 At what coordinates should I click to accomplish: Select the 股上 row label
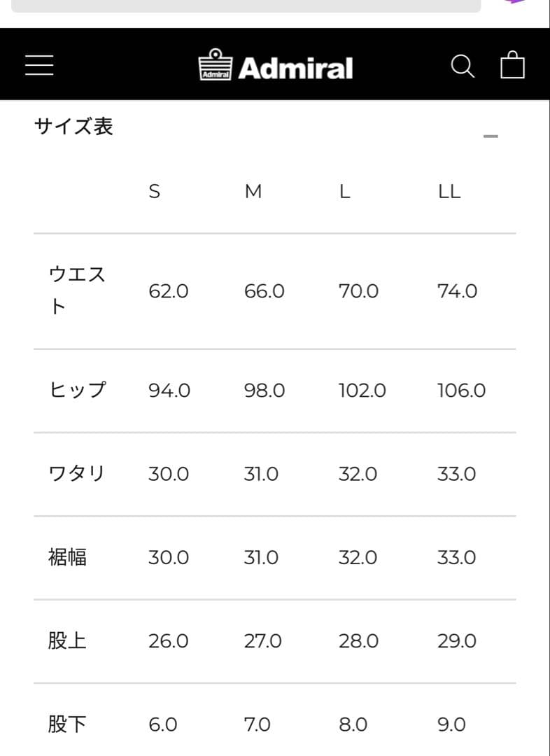67,640
